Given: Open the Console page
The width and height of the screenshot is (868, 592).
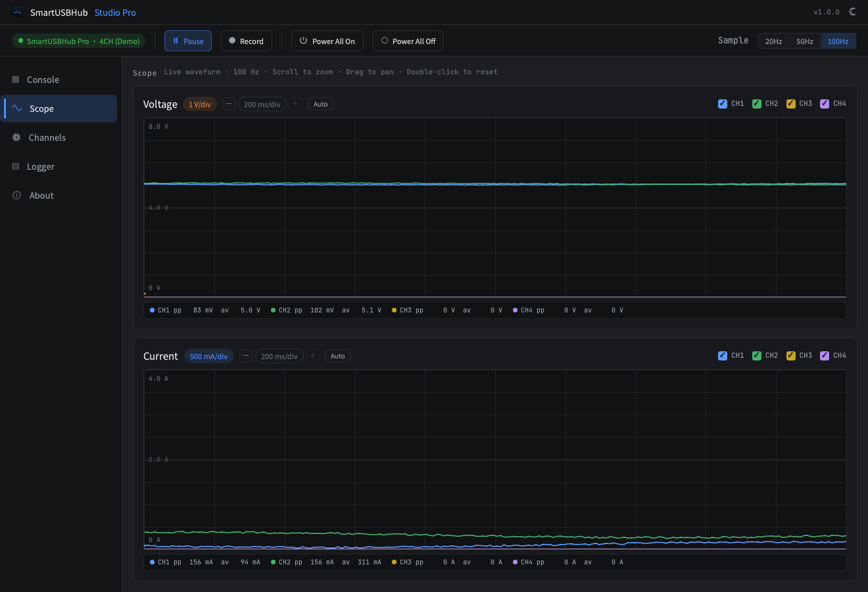Looking at the screenshot, I should 59,80.
